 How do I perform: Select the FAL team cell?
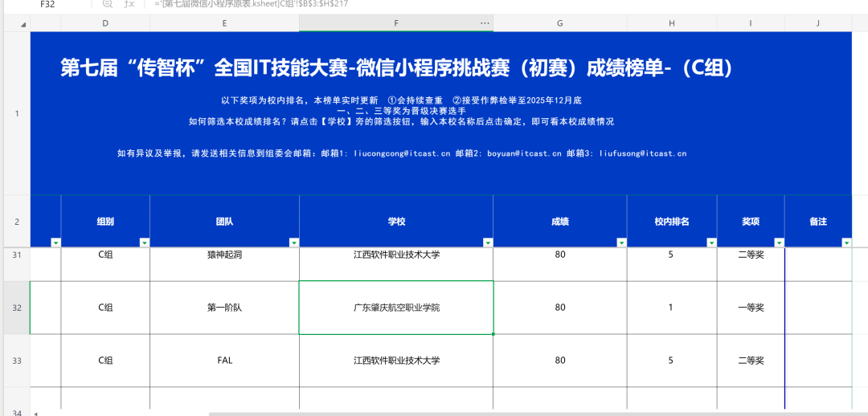[224, 361]
